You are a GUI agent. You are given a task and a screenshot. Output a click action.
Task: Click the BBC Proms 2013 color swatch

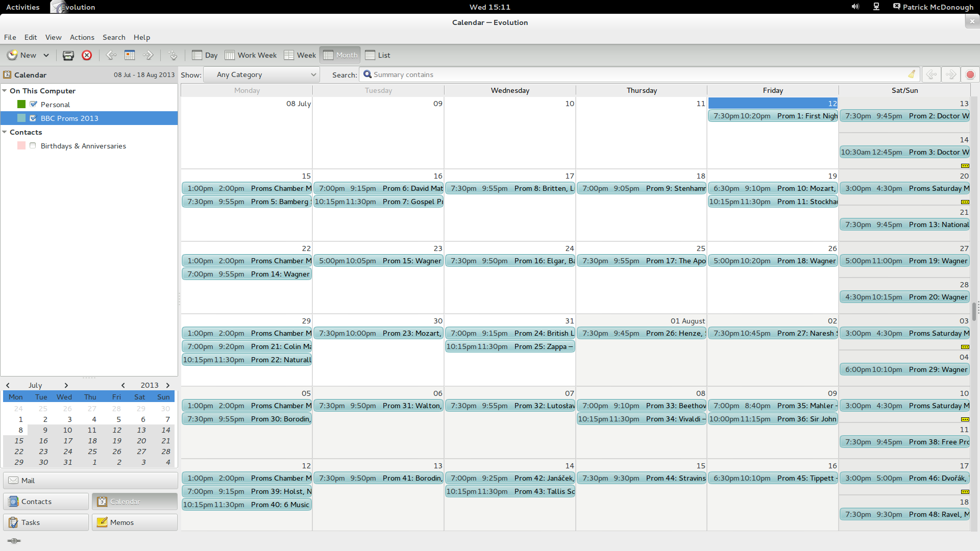click(x=21, y=118)
